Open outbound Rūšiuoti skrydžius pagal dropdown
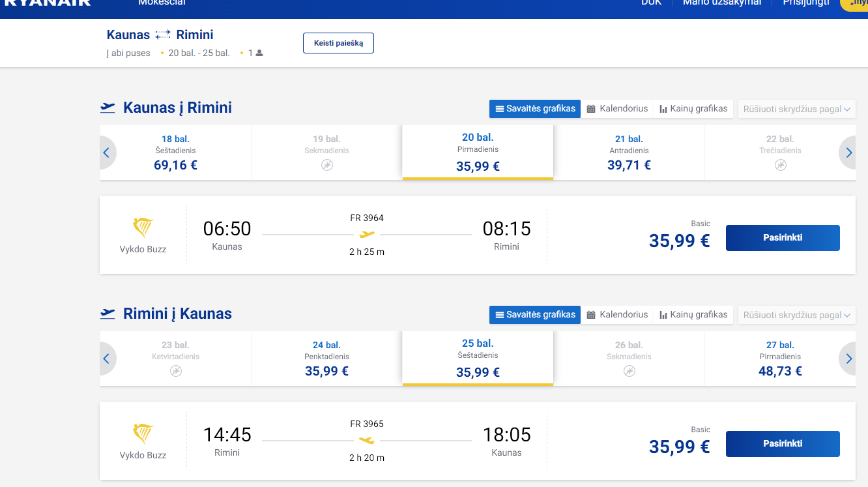Viewport: 868px width, 487px height. (x=797, y=109)
